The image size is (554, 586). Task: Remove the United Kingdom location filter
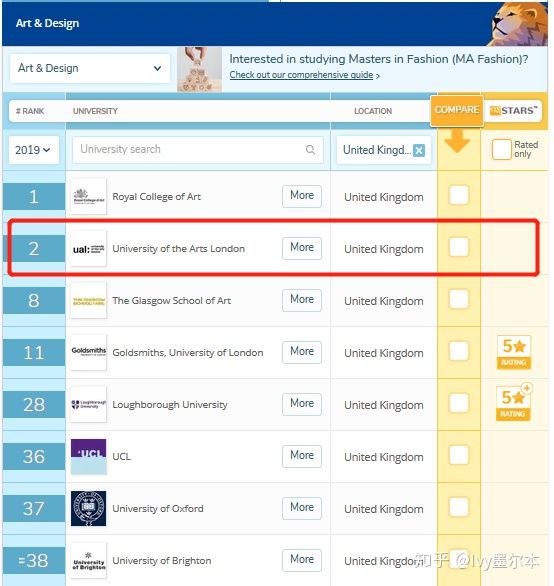click(419, 151)
